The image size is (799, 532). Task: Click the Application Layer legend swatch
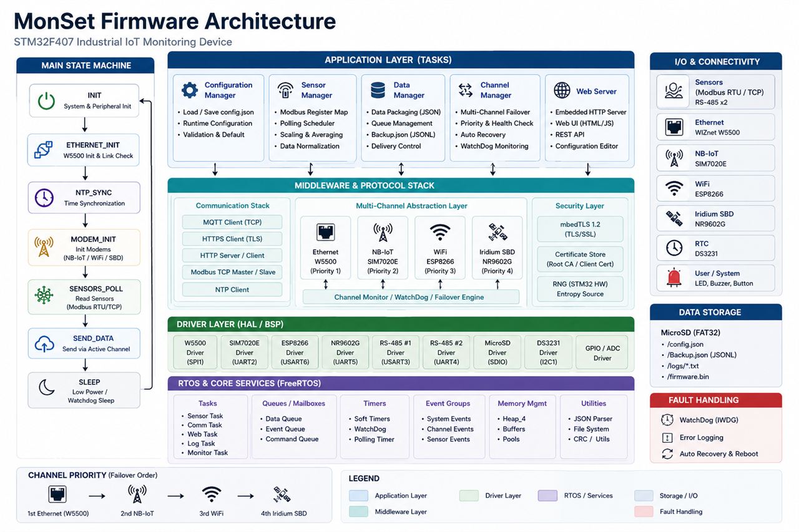click(358, 496)
